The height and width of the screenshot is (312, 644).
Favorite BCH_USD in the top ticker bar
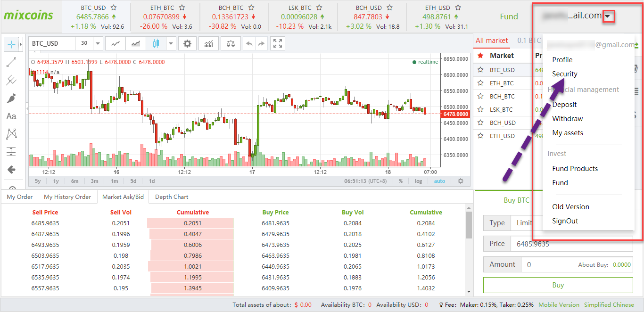pos(389,8)
